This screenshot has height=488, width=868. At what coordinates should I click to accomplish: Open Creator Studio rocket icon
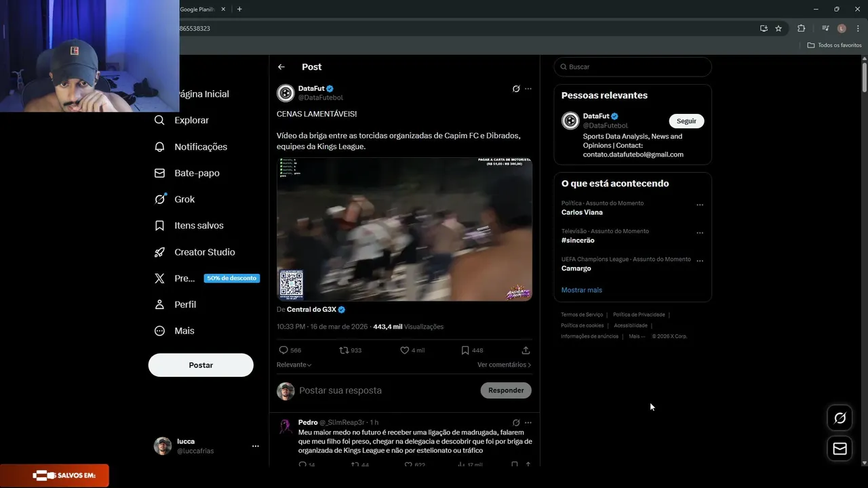tap(159, 252)
